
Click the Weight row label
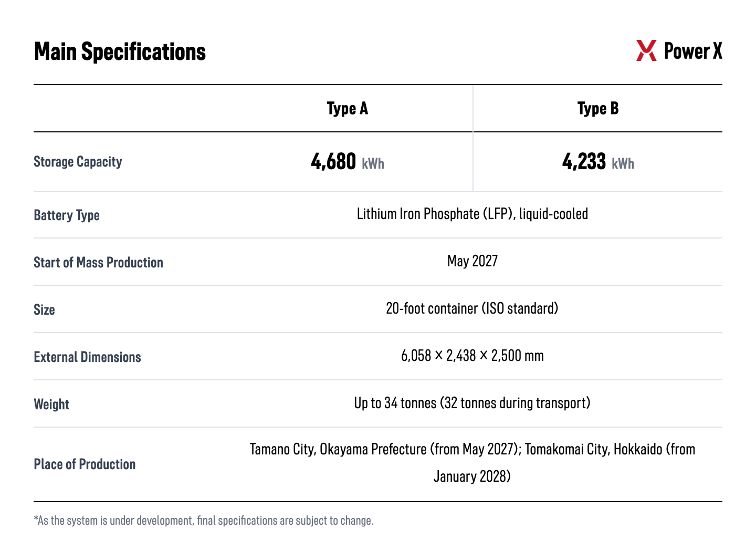pyautogui.click(x=51, y=405)
